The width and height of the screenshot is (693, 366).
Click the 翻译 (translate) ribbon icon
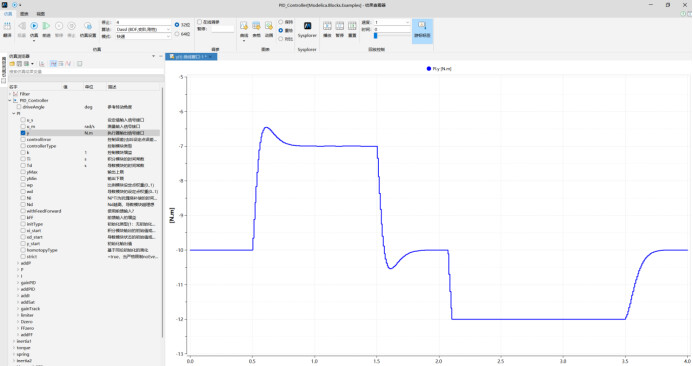point(7,26)
